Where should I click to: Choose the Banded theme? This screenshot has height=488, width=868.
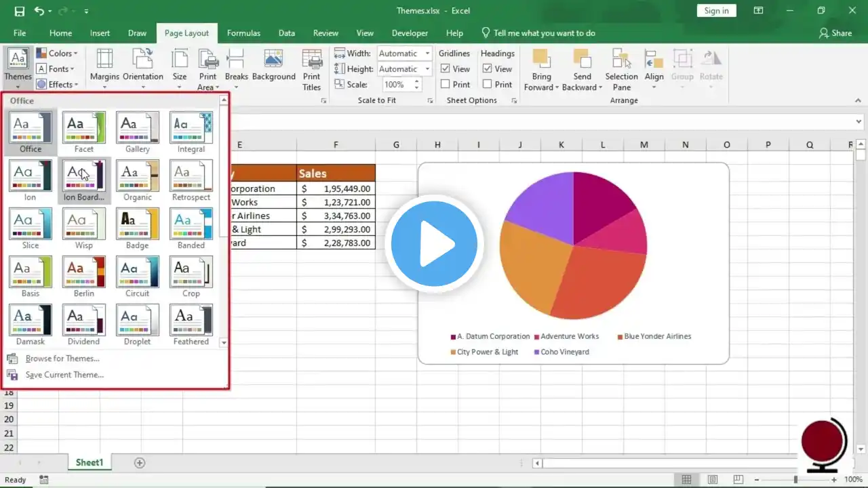[x=191, y=228]
